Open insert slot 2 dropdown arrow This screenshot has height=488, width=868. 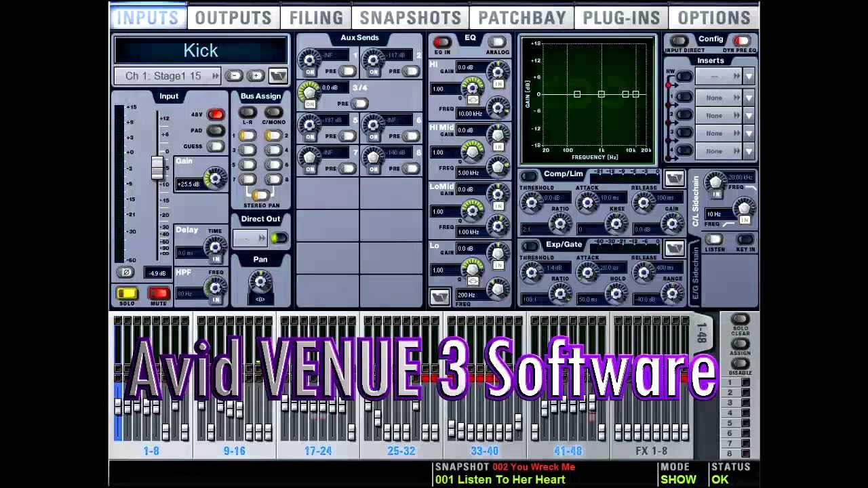click(x=749, y=115)
